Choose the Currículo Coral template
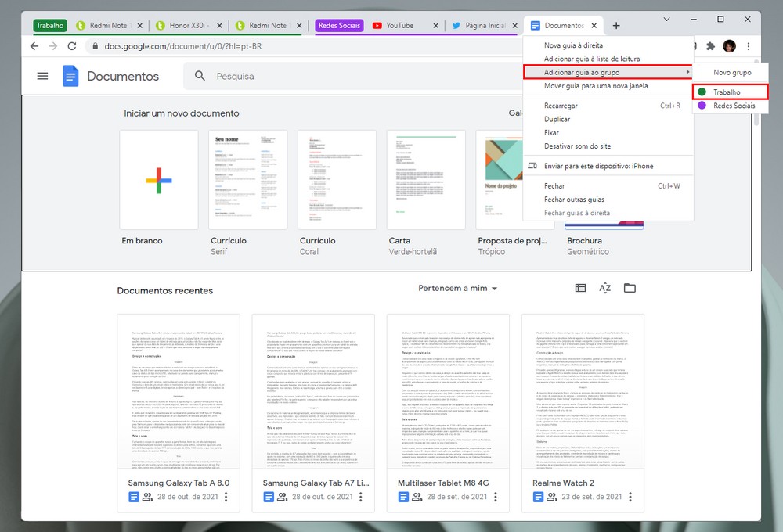Viewport: 783px width, 532px height. pos(337,180)
